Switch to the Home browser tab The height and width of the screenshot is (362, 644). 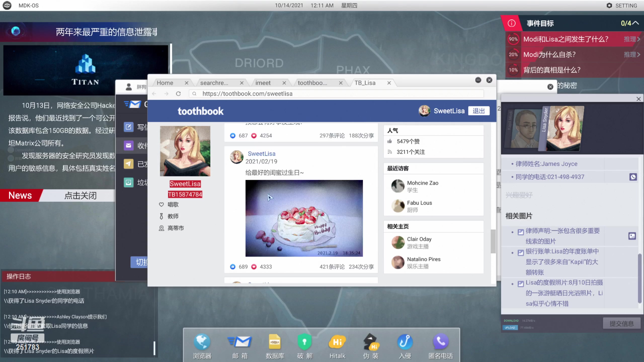tap(165, 83)
